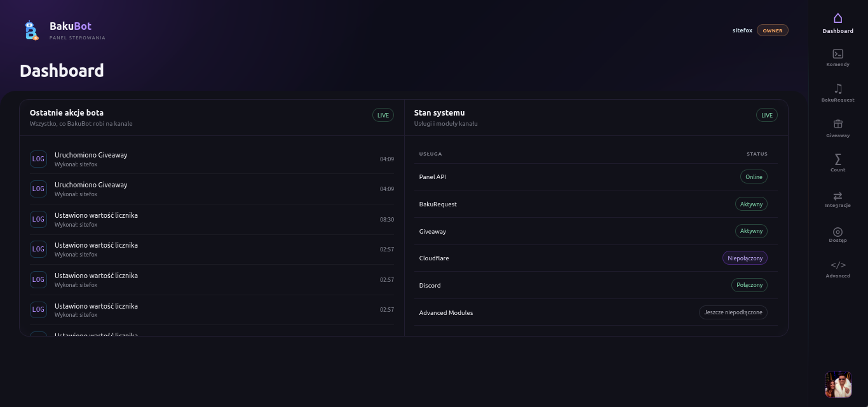Click the Online status of Panel API
Screen dimensions: 868x407
[754, 177]
